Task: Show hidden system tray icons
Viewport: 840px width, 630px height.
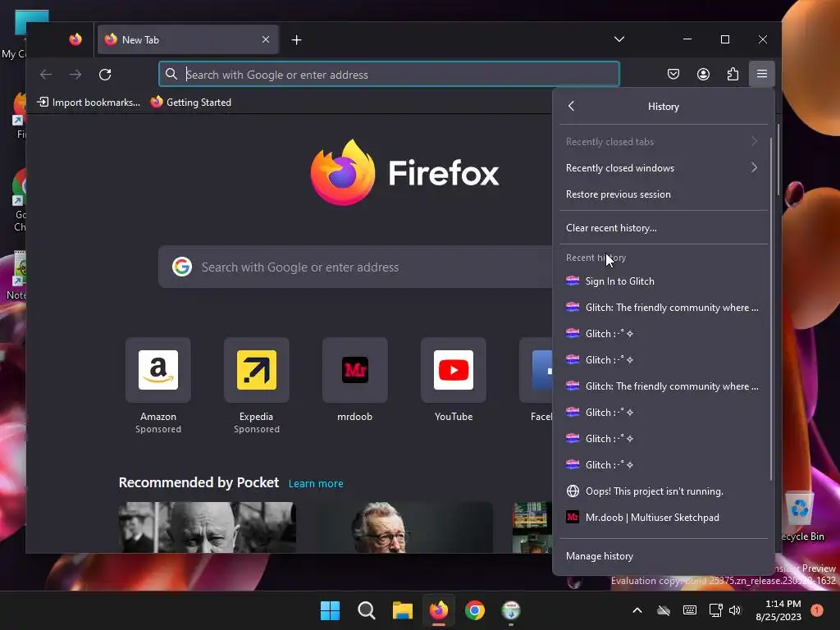Action: tap(637, 610)
